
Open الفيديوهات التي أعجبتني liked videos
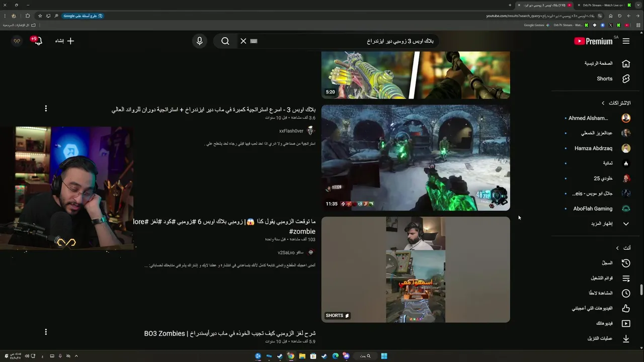pos(601,308)
